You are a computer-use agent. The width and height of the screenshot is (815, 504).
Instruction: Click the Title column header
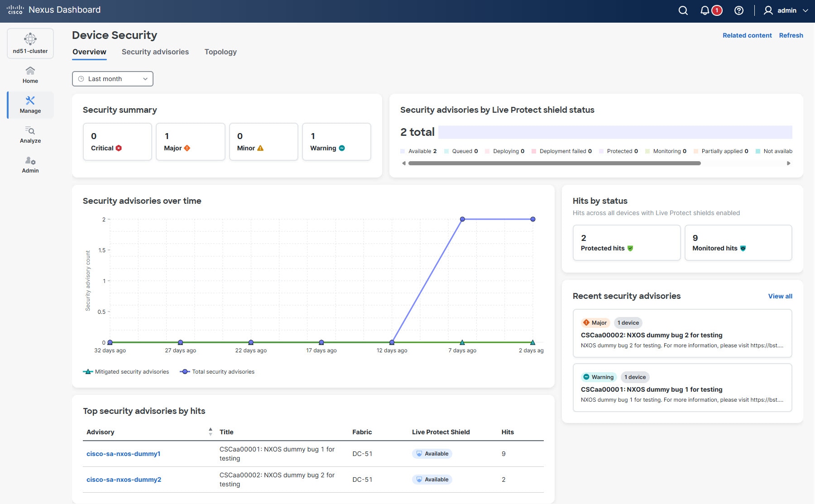(226, 432)
